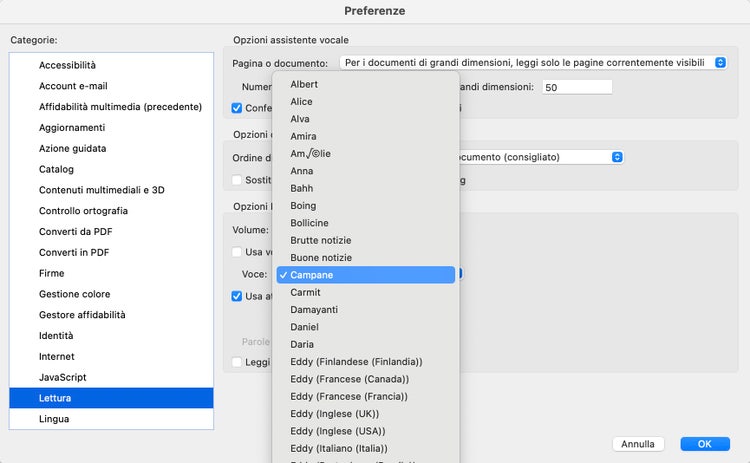Go to the Firme category
The height and width of the screenshot is (463, 750).
coord(52,273)
